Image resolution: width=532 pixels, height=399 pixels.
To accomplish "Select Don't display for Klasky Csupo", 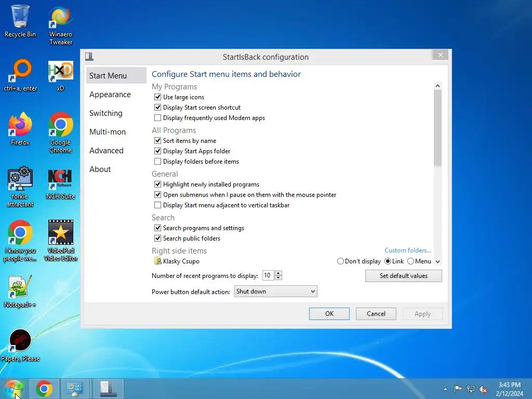I will (340, 261).
